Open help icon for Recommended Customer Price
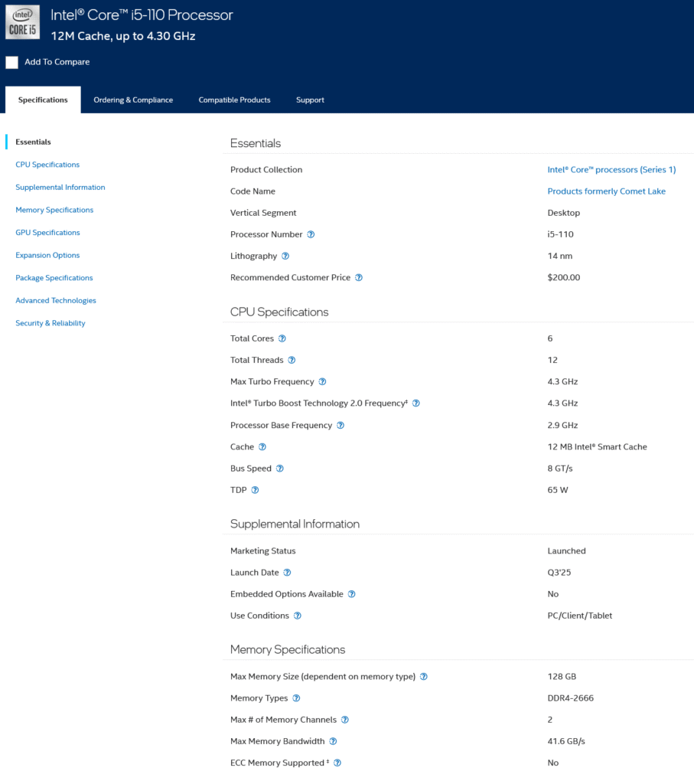The width and height of the screenshot is (694, 784). [x=359, y=277]
